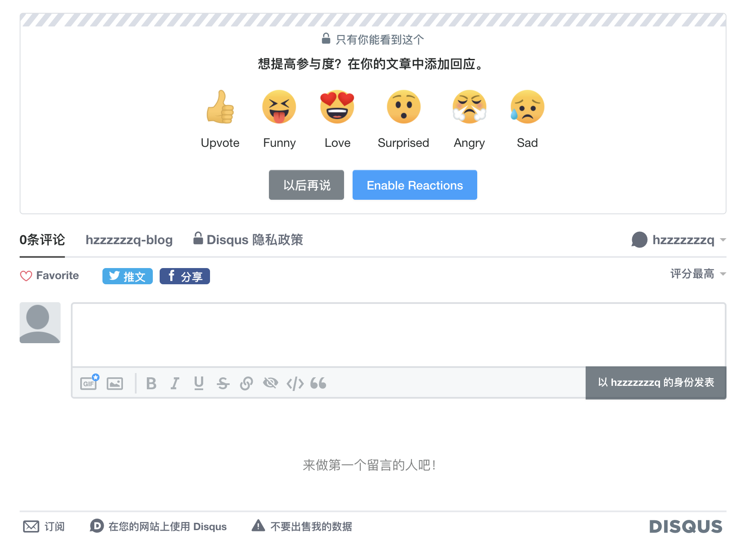Click the gray user avatar thumbnail
Viewport: 747px width, 560px height.
(x=40, y=323)
